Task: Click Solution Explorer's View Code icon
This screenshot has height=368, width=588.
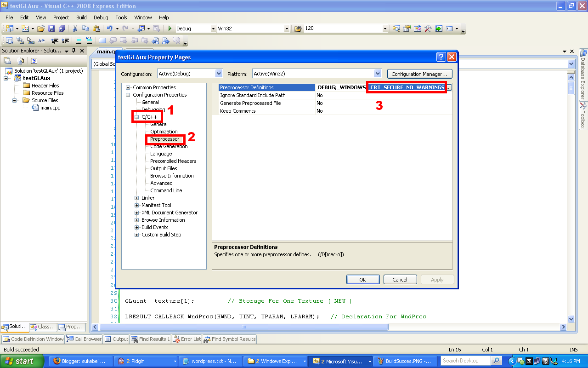Action: pos(34,61)
